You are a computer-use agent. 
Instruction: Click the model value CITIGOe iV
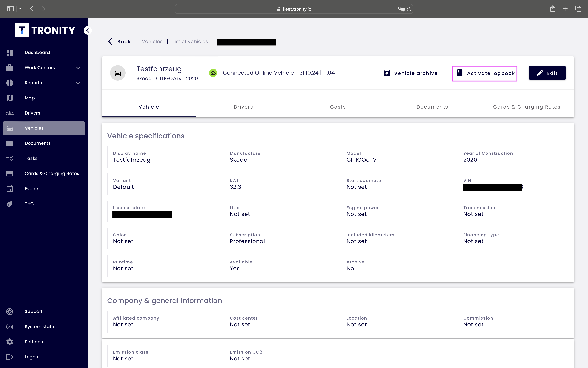(x=361, y=160)
